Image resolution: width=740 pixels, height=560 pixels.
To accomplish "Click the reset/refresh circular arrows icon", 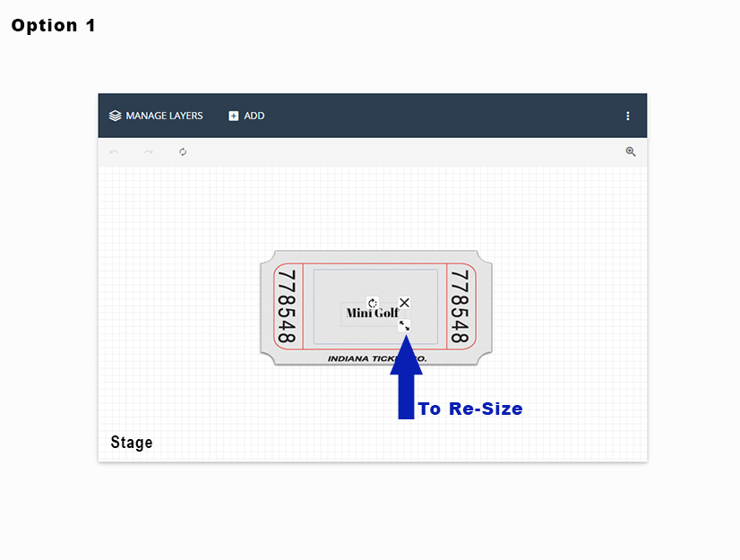I will coord(183,152).
